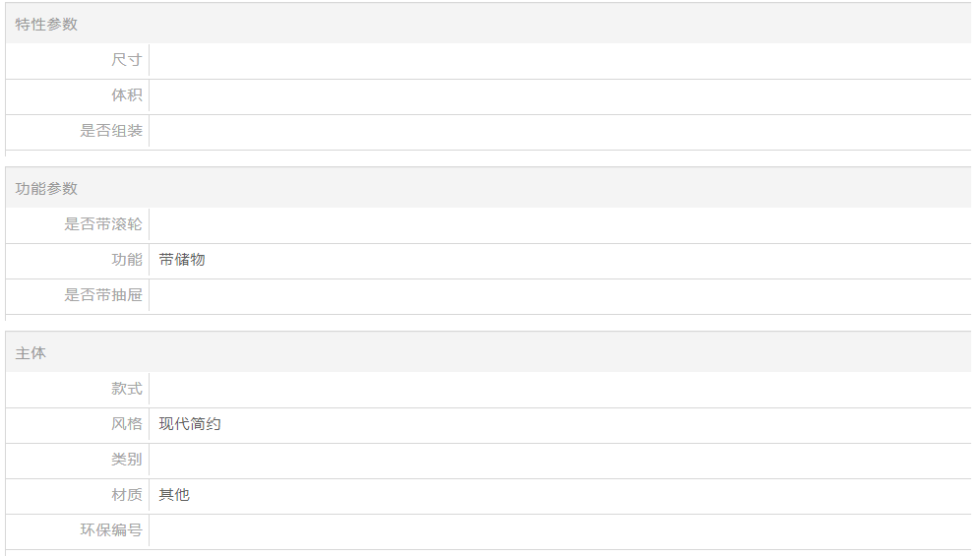
Task: Click the 是否带抽屉 row label
Action: (x=103, y=295)
